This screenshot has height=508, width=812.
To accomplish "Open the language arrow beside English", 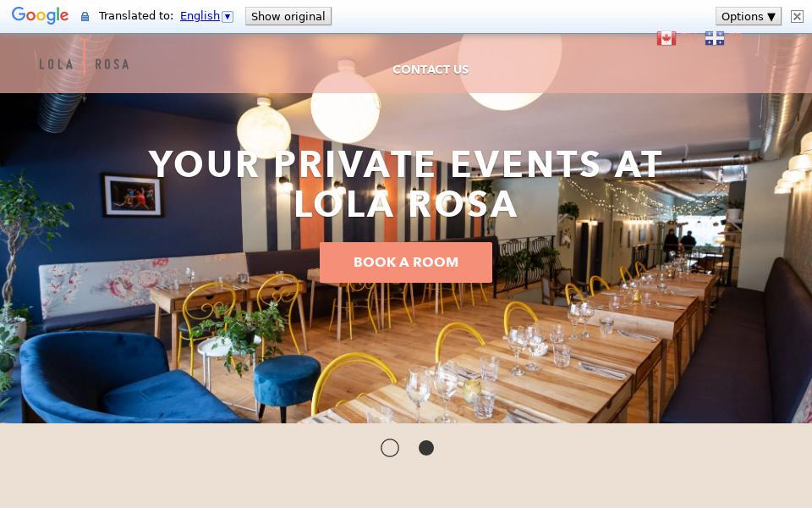I will [228, 17].
